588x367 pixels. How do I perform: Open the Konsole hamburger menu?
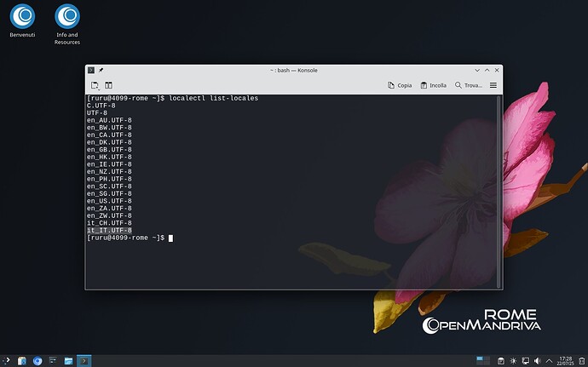coord(493,85)
